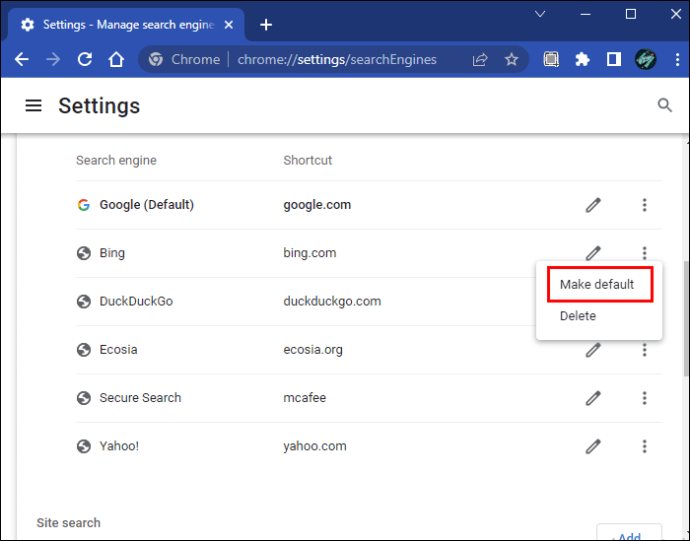Click the site info Chrome icon
Screen dimensions: 690x541
click(x=155, y=59)
